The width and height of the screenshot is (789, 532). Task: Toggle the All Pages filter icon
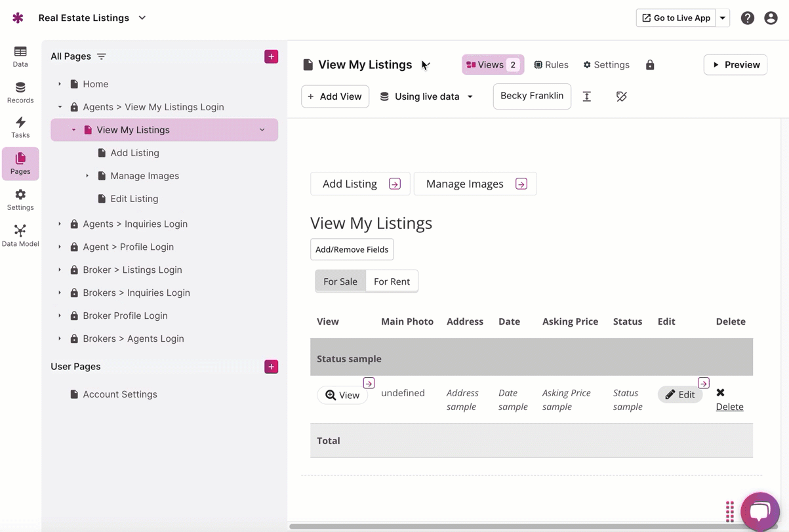pos(102,56)
